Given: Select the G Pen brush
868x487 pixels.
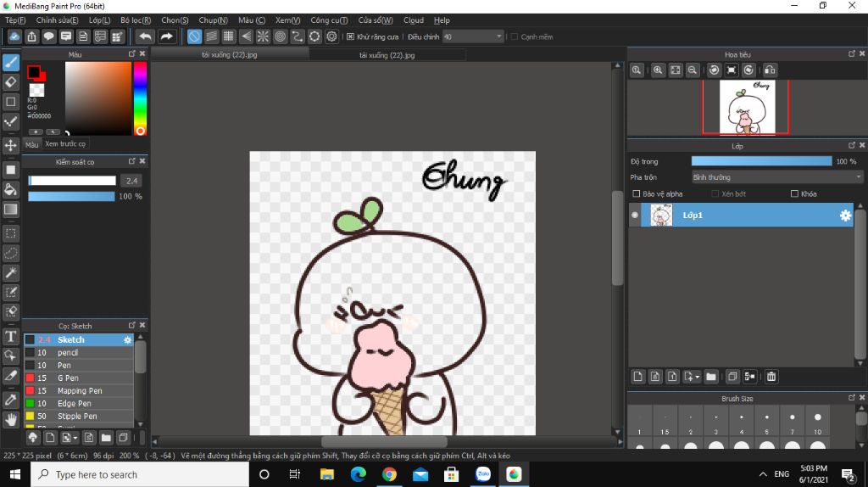Looking at the screenshot, I should (79, 378).
